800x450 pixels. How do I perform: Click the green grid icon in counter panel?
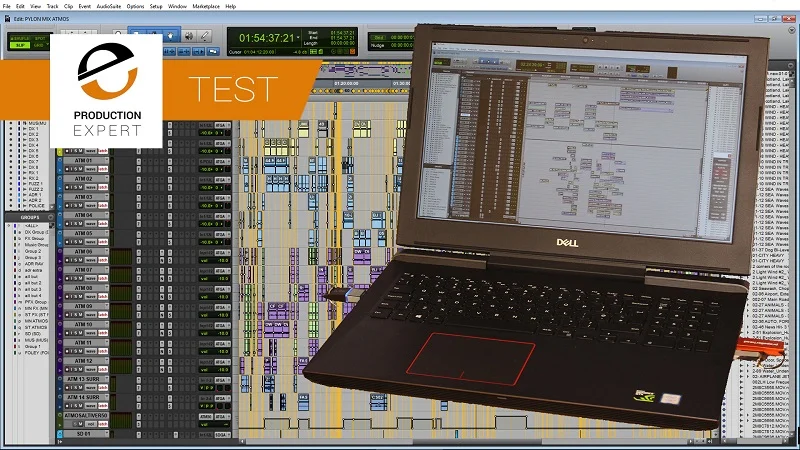[x=313, y=52]
